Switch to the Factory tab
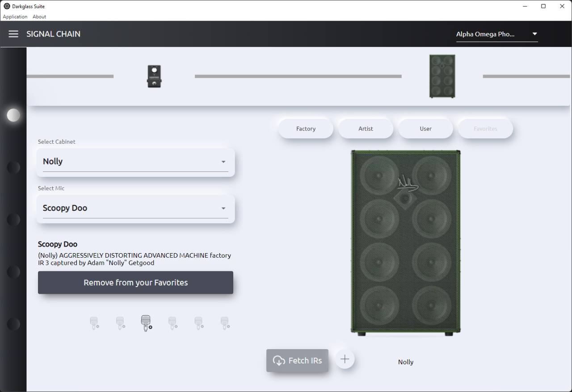Screen dimensions: 572x392 (x=306, y=129)
